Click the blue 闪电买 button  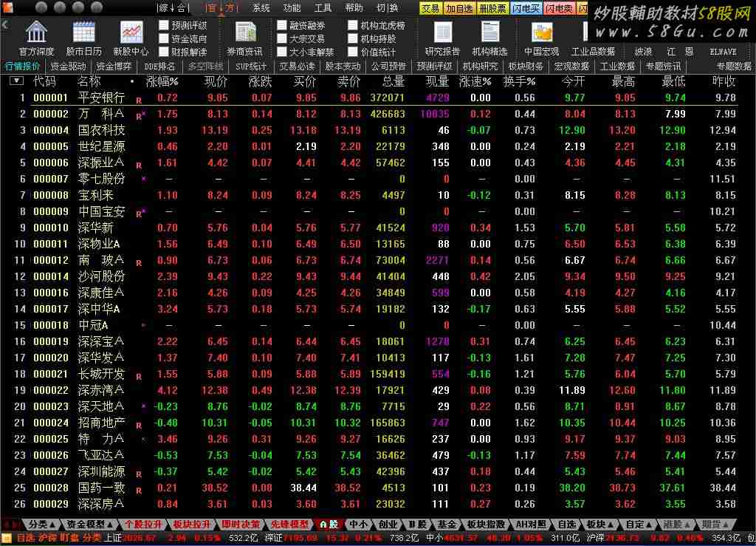coord(526,8)
